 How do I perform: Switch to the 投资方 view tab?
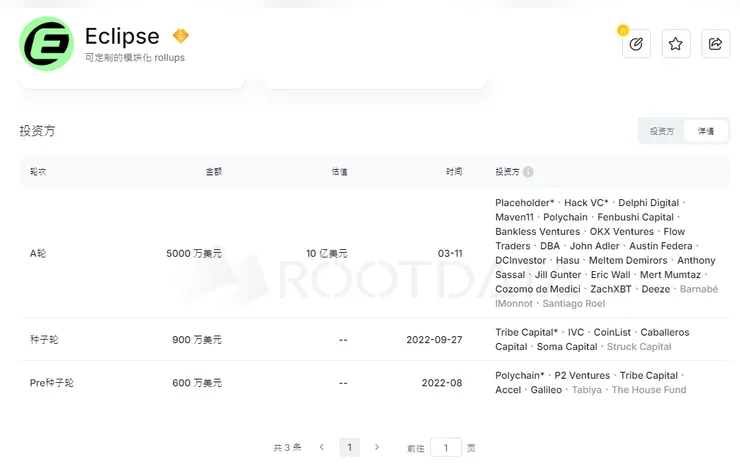[x=662, y=131]
